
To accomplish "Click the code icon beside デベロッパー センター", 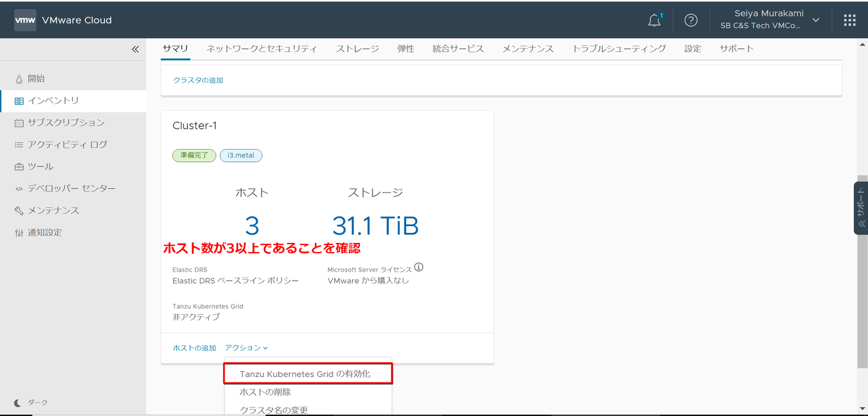I will 19,189.
